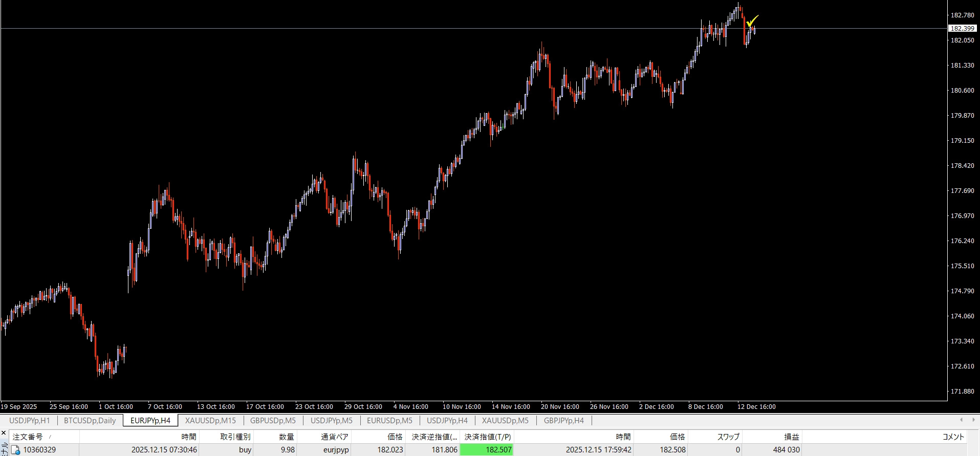Click the green 182.507 take-profit cell
This screenshot has width=980, height=456.
(486, 450)
